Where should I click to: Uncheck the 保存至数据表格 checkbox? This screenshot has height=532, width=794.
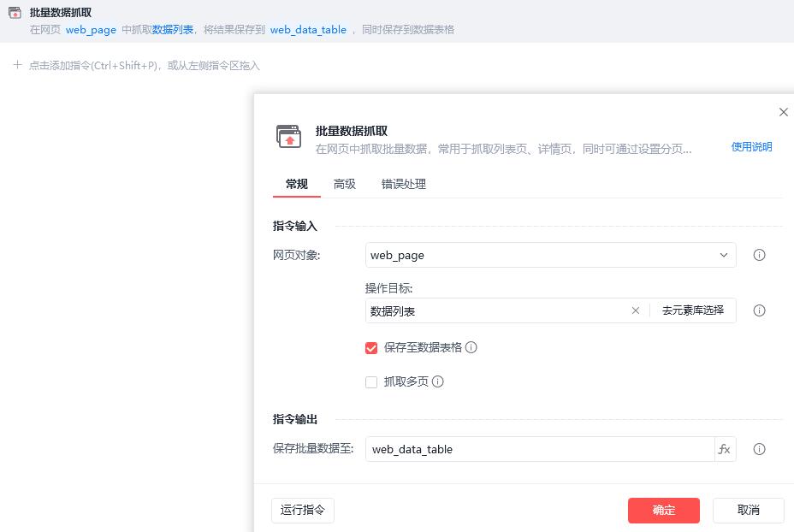(x=371, y=348)
